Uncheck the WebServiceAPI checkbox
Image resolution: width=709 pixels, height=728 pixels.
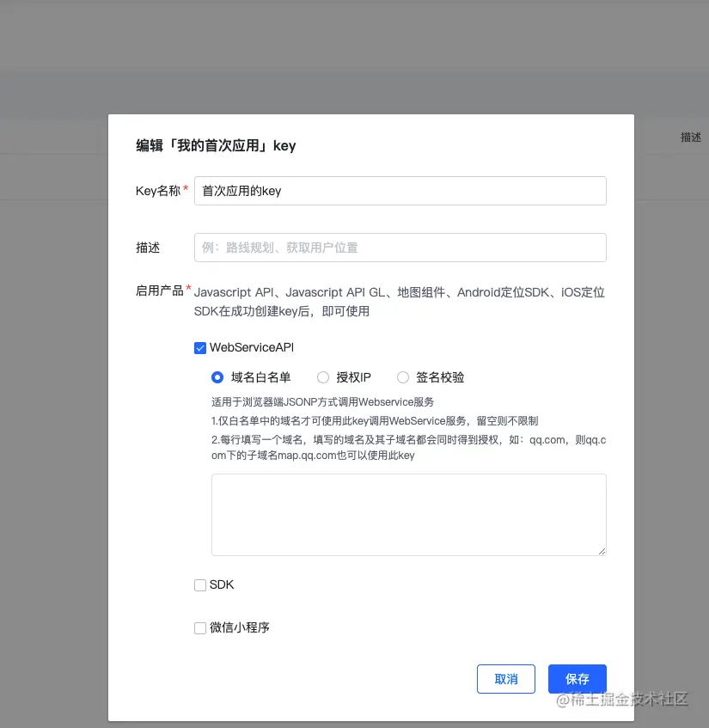pos(200,348)
